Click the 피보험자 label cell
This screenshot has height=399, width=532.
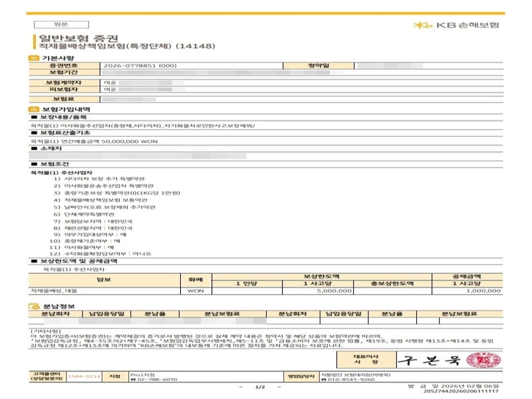(65, 89)
